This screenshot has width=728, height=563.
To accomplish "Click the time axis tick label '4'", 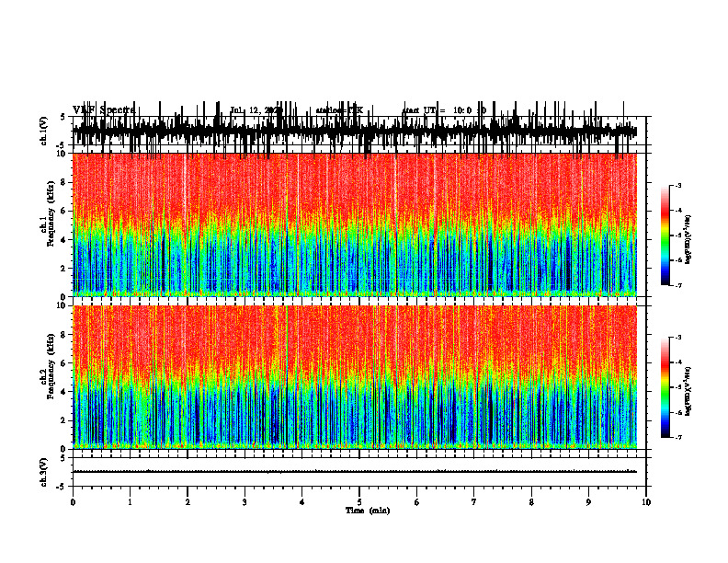I will pos(302,502).
